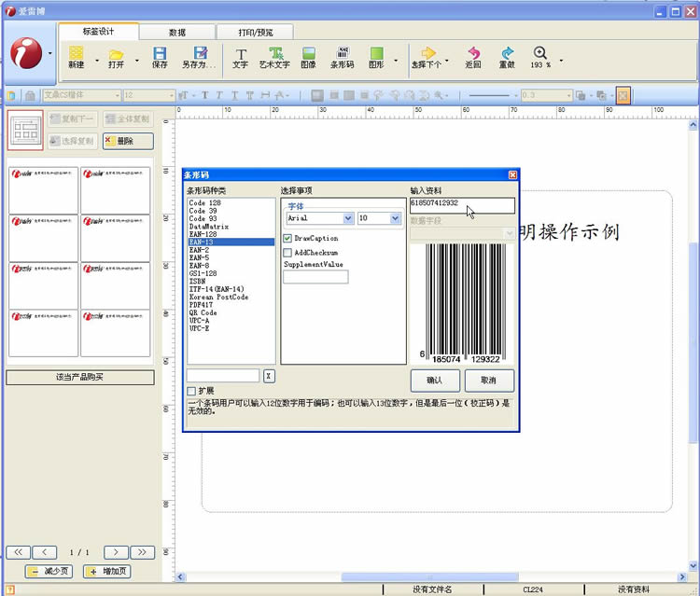This screenshot has width=700, height=596.
Task: Tick the 扩展 checkbox
Action: tap(192, 391)
